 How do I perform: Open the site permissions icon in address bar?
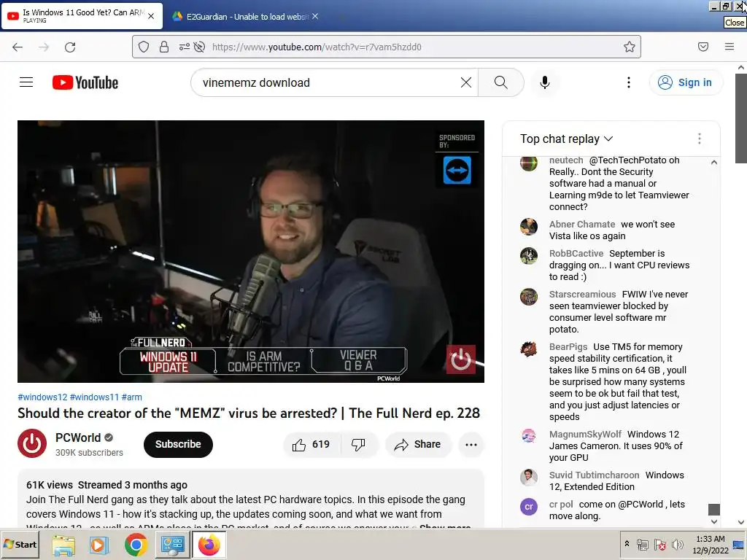coord(184,47)
